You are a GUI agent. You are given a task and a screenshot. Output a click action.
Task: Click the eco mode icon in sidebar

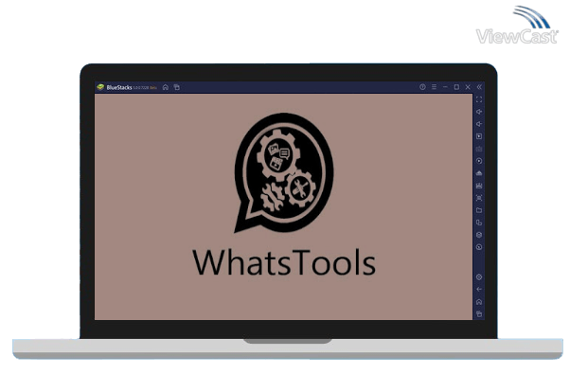tap(479, 247)
